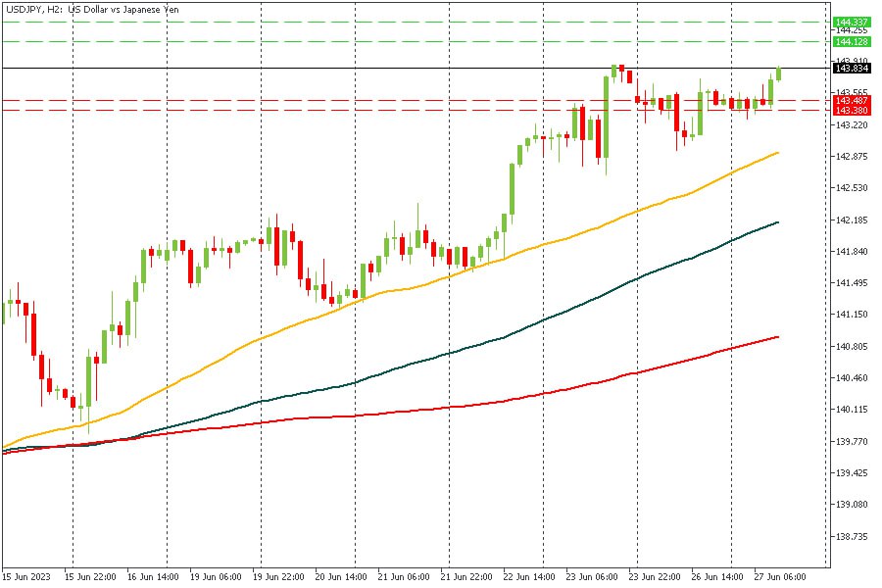Click the 15 Jun 22:00 time label
882x588 pixels.
[x=90, y=577]
